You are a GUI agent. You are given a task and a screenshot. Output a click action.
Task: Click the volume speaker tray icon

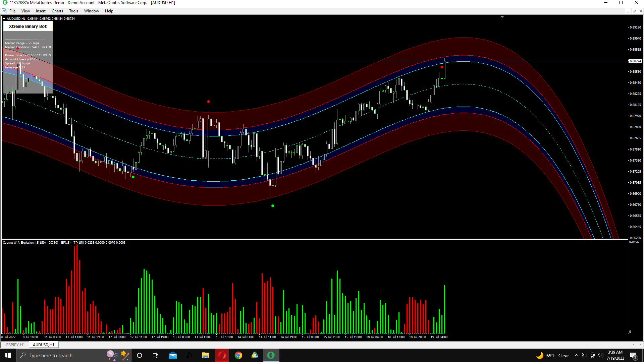click(x=600, y=356)
